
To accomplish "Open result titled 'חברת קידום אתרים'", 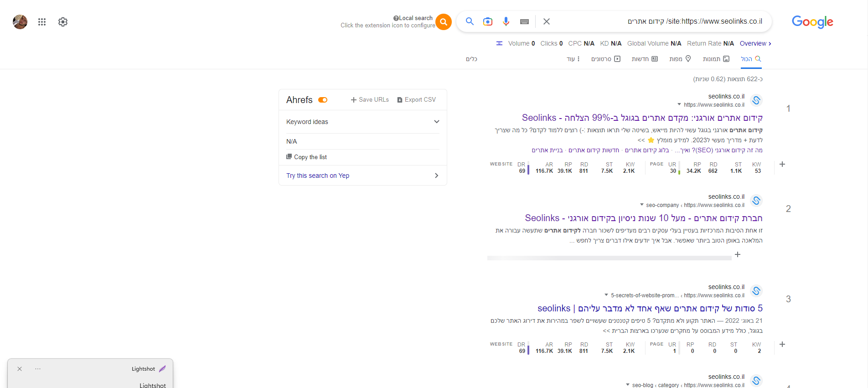I will pyautogui.click(x=644, y=218).
